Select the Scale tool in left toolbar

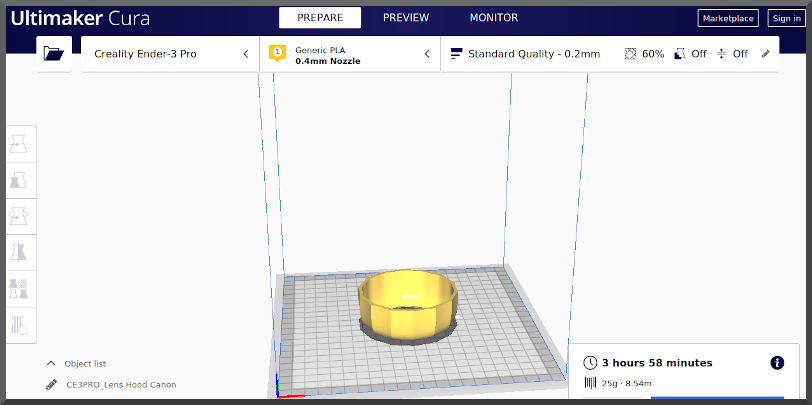coord(19,181)
